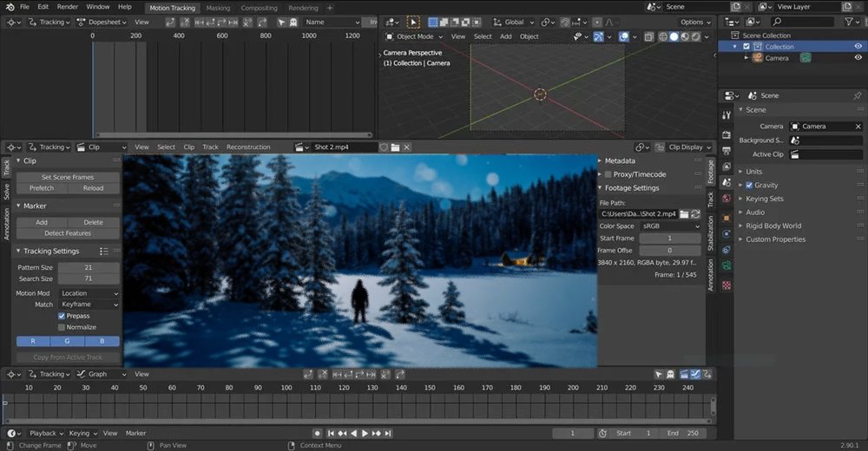Image resolution: width=868 pixels, height=451 pixels.
Task: Switch to Compositing workspace tab
Action: [x=259, y=8]
